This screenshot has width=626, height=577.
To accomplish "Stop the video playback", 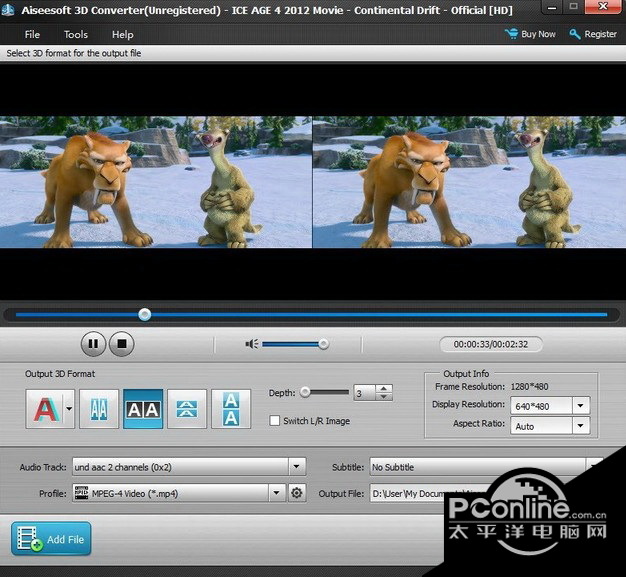I will [x=122, y=344].
